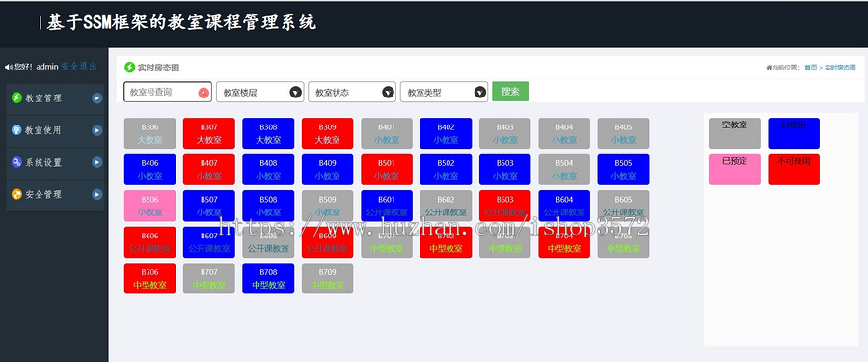Select gray classroom tile B707

pos(209,278)
